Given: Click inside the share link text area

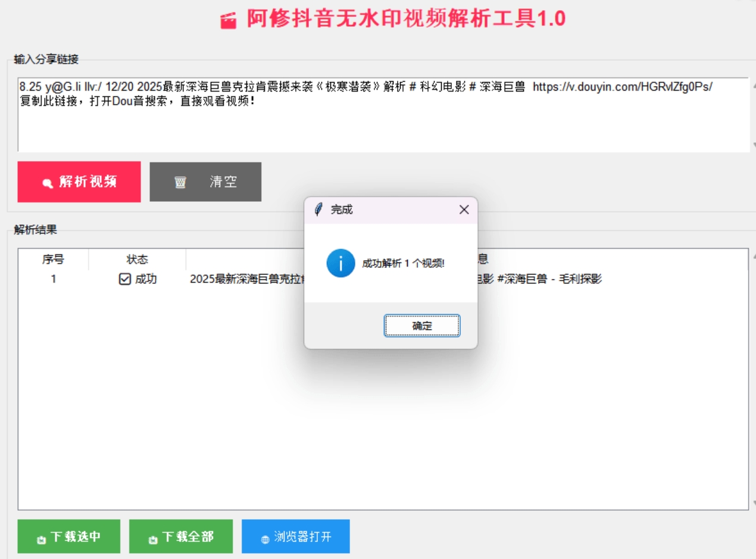Looking at the screenshot, I should tap(381, 125).
